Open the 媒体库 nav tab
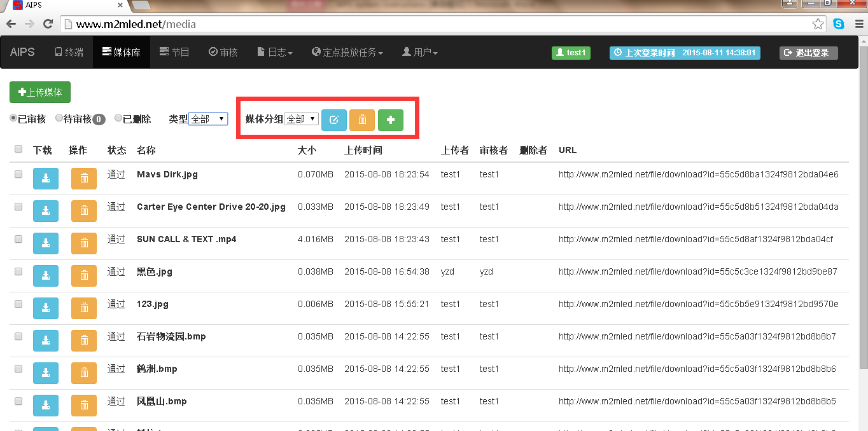868x431 pixels. click(122, 52)
